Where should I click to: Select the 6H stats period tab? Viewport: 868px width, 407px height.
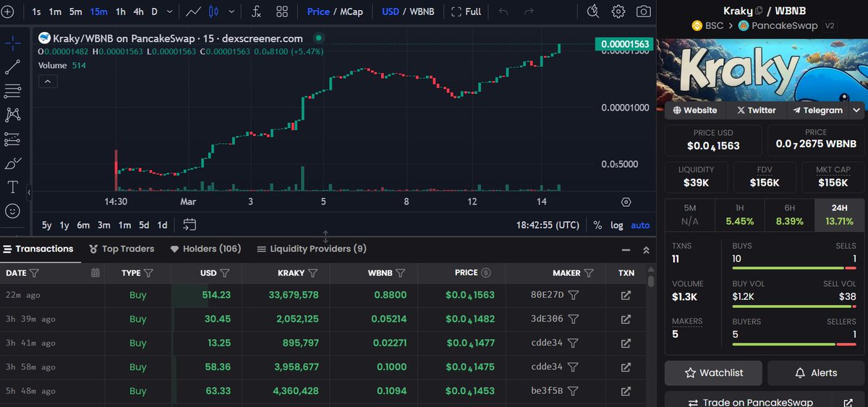pyautogui.click(x=789, y=215)
